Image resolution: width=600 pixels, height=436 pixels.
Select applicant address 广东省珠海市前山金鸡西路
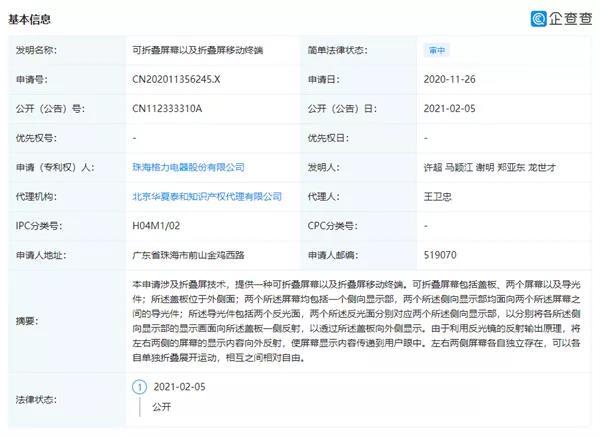pos(188,255)
